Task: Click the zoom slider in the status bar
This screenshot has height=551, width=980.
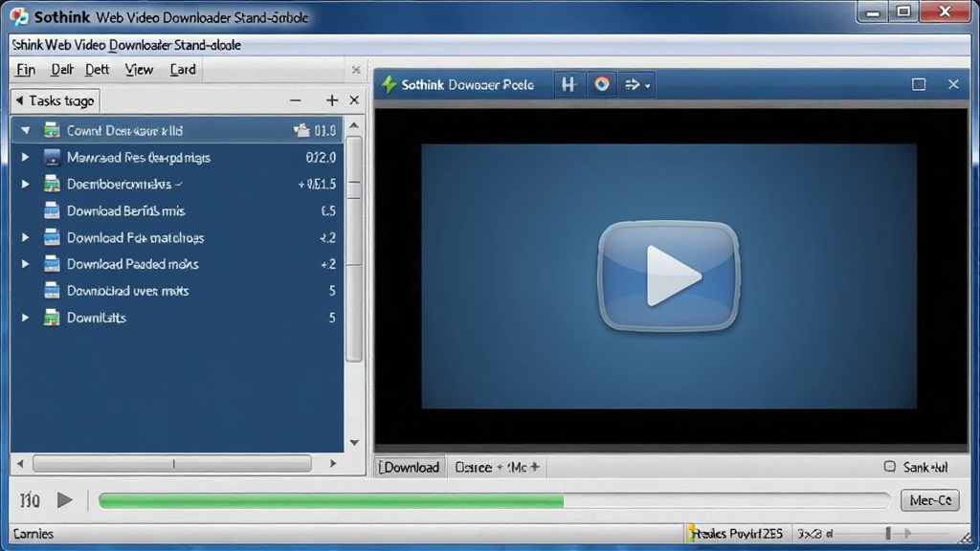Action: pos(887,533)
